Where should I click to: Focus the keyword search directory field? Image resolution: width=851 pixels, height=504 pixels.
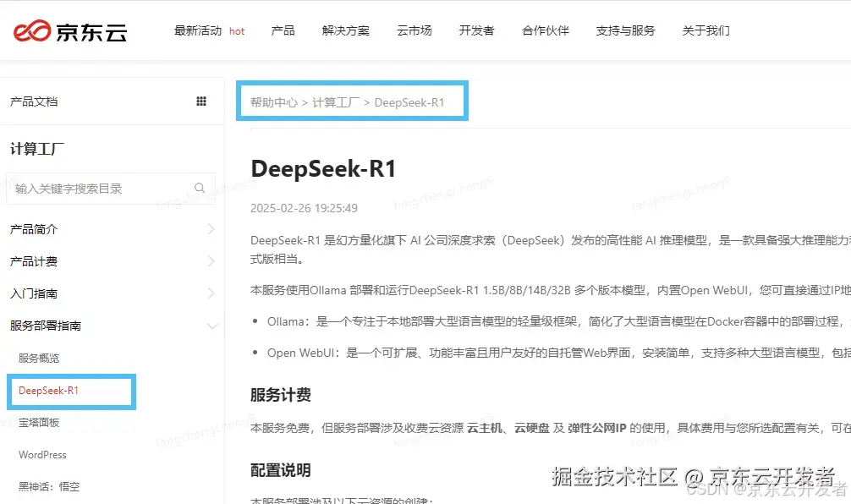(111, 189)
